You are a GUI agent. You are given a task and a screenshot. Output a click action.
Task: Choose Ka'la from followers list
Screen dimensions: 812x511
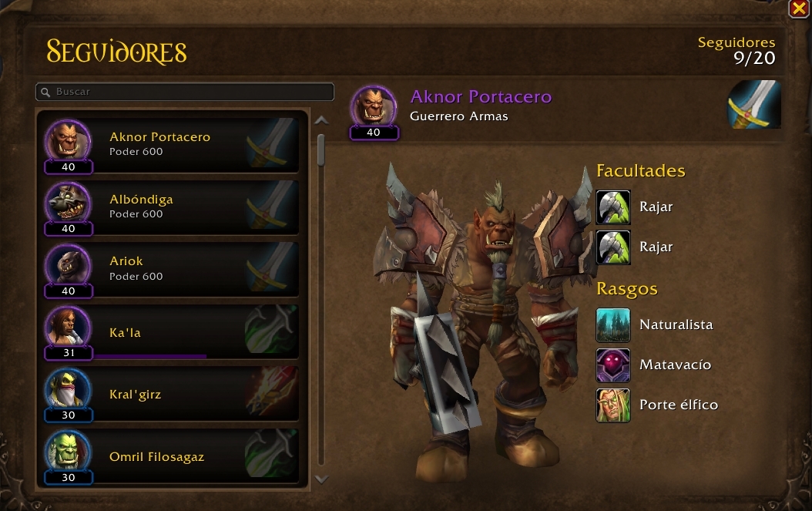(x=169, y=331)
